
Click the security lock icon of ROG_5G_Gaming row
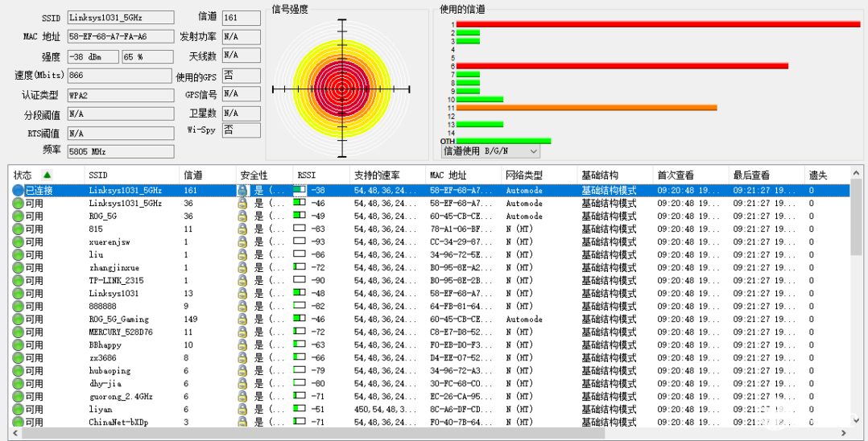tap(242, 319)
